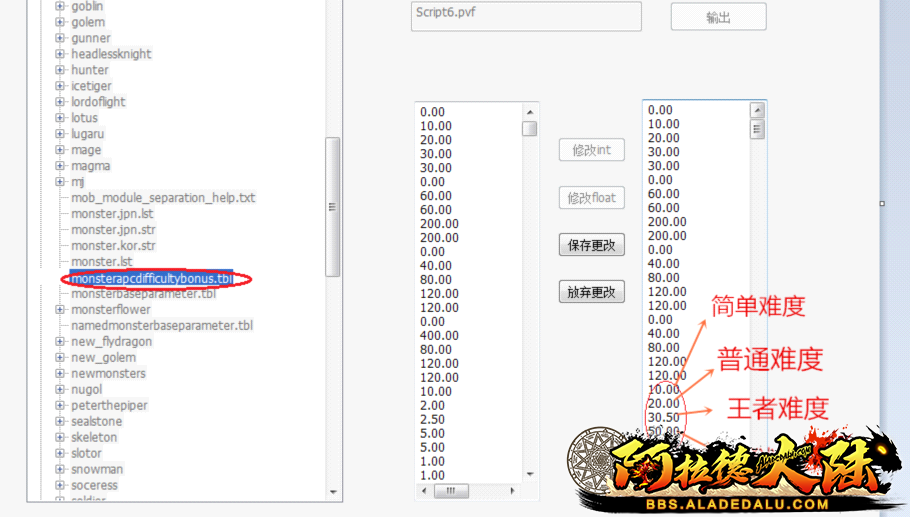Expand the golem folder node
The image size is (913, 519).
click(60, 22)
